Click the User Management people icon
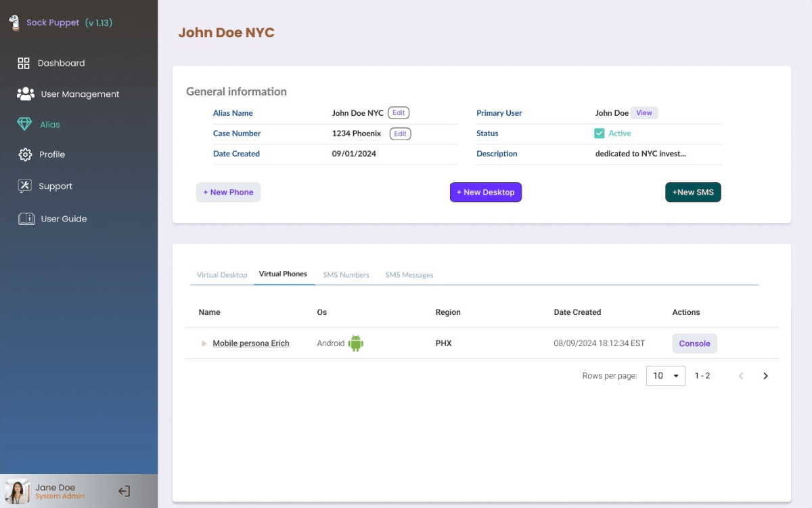The height and width of the screenshot is (508, 812). (26, 94)
